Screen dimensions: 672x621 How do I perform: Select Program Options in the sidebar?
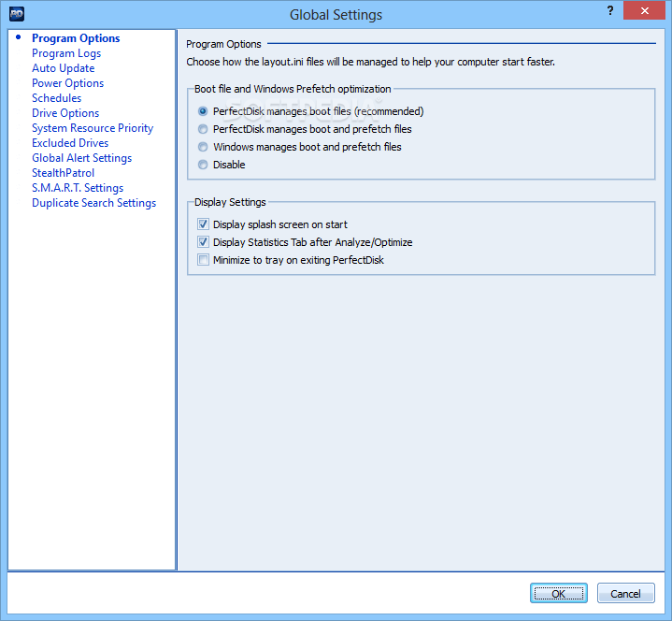click(76, 38)
